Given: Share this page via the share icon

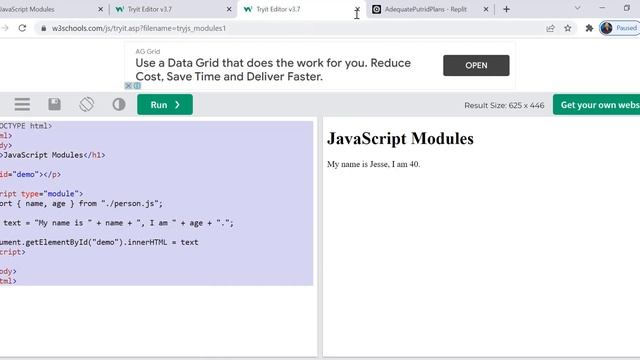Looking at the screenshot, I should coord(550,28).
